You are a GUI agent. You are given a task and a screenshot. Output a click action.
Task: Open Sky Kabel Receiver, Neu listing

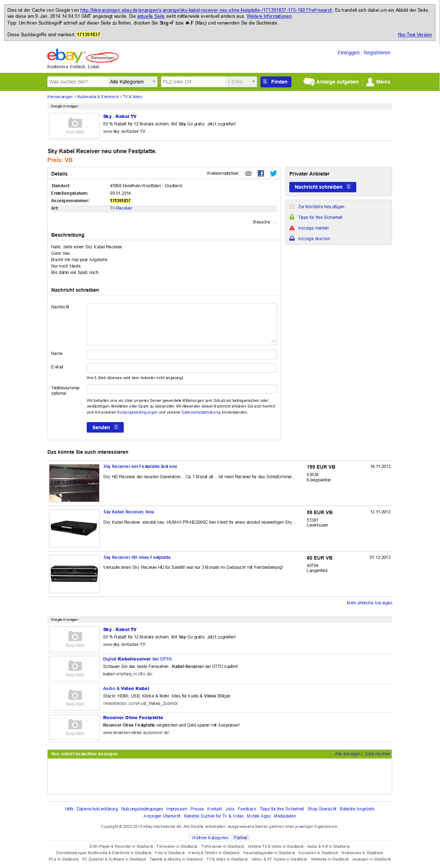point(129,512)
